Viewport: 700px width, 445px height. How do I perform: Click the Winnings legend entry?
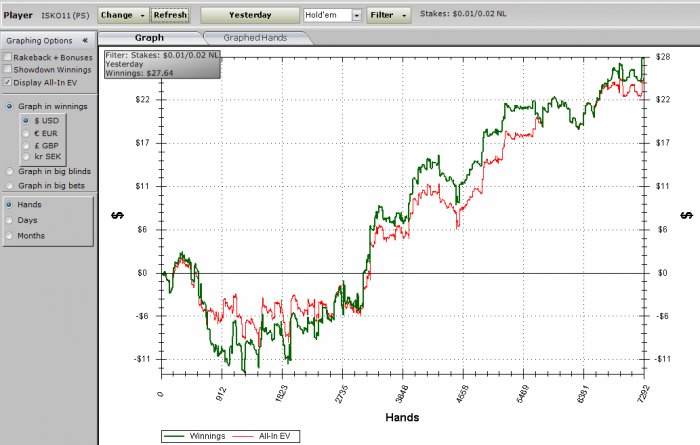pos(195,436)
